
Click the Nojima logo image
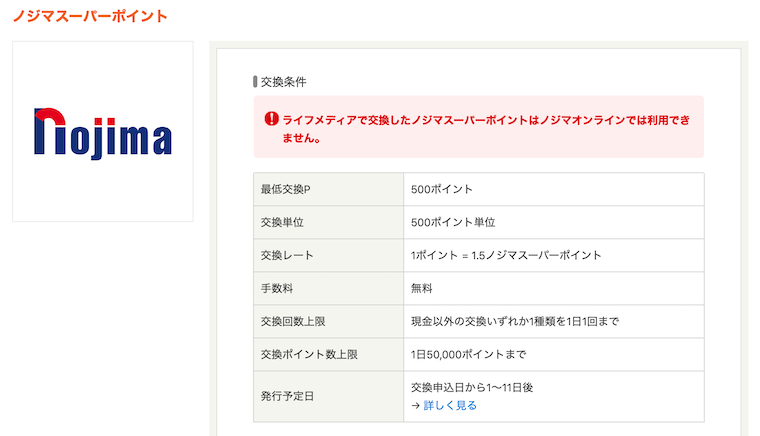pos(103,133)
